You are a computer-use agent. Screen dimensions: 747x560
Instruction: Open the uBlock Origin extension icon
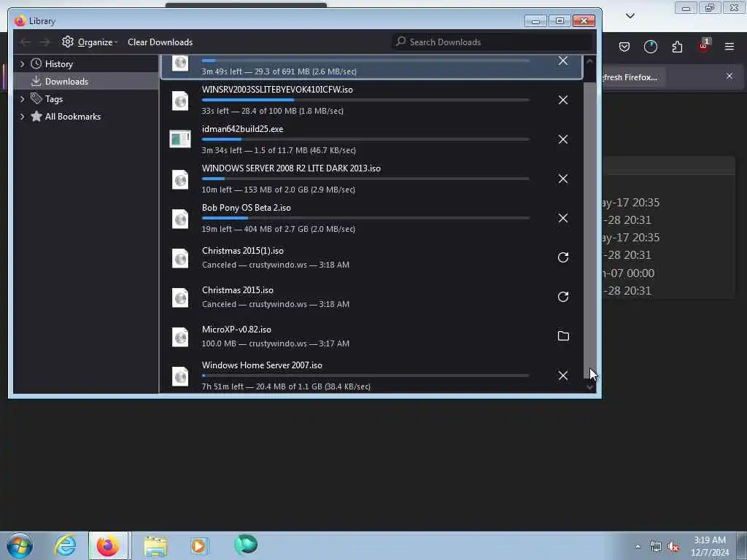point(704,46)
